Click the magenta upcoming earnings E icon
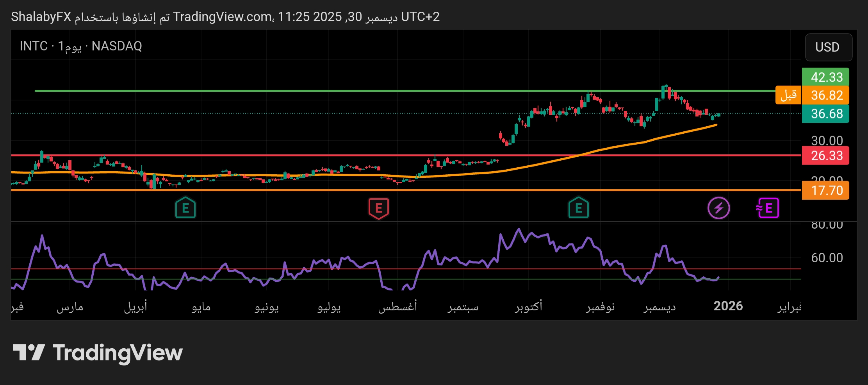868x385 pixels. pyautogui.click(x=768, y=208)
